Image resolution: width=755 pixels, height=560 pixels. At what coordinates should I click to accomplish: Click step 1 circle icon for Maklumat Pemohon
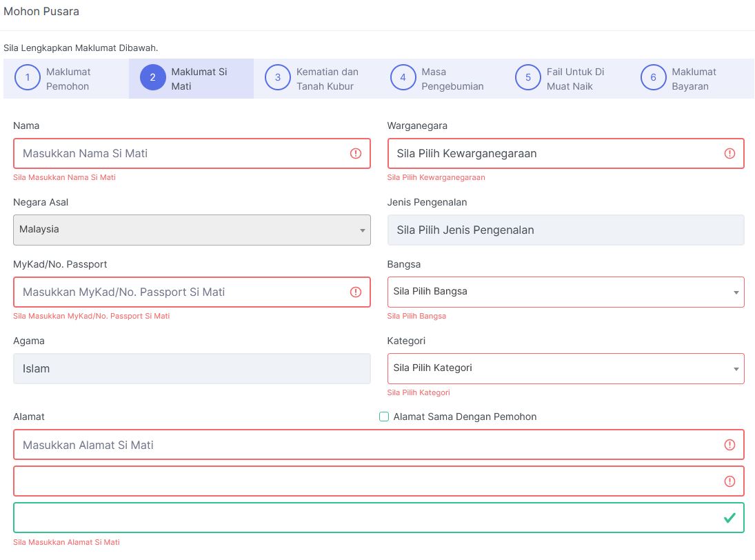[x=28, y=78]
